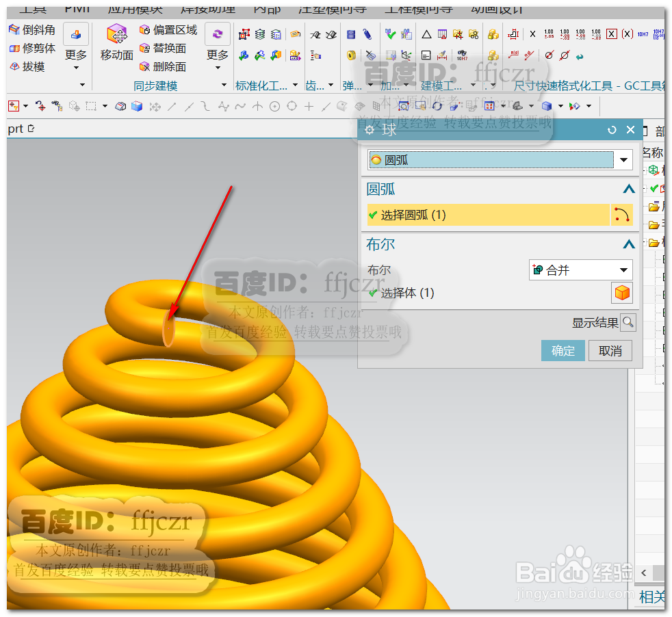This screenshot has width=672, height=617.
Task: Collapse the 布尔 section chevron
Action: 629,244
